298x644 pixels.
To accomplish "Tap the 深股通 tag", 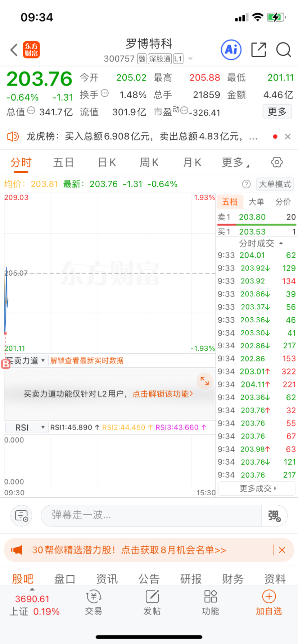I will 160,59.
